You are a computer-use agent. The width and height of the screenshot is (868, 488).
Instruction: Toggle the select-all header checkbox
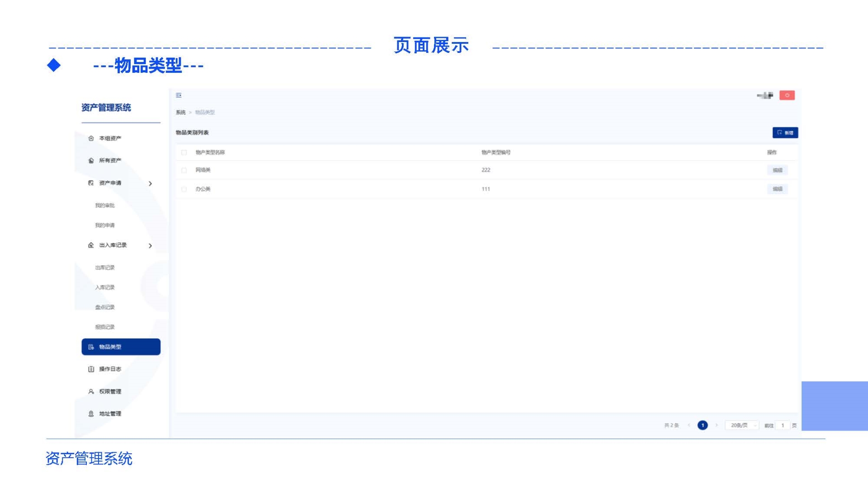tap(184, 153)
